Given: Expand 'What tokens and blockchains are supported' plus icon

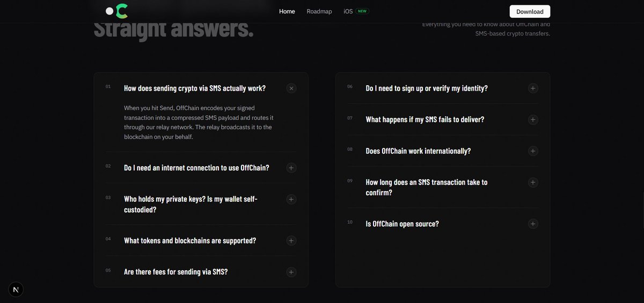Looking at the screenshot, I should click(x=291, y=241).
